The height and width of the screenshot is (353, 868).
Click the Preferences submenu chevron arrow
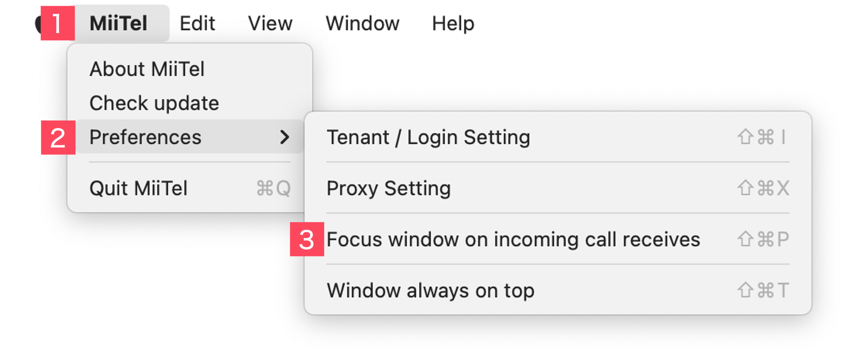click(x=285, y=137)
